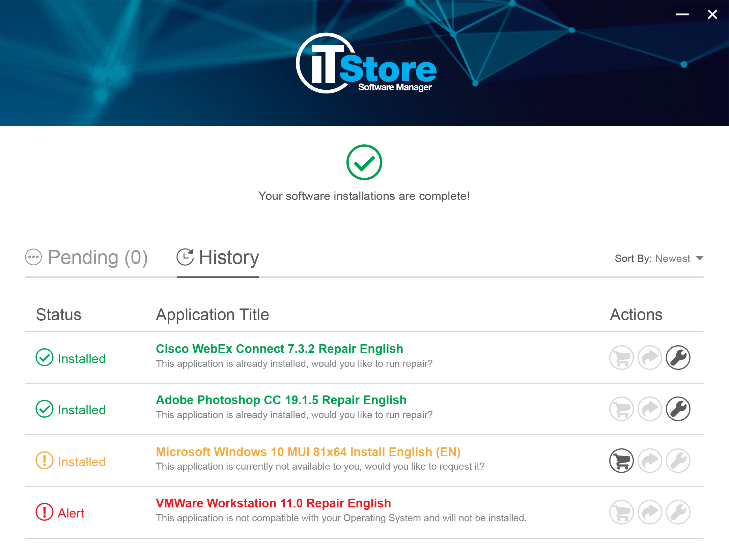729x560 pixels.
Task: Select the History tab
Action: tap(218, 258)
